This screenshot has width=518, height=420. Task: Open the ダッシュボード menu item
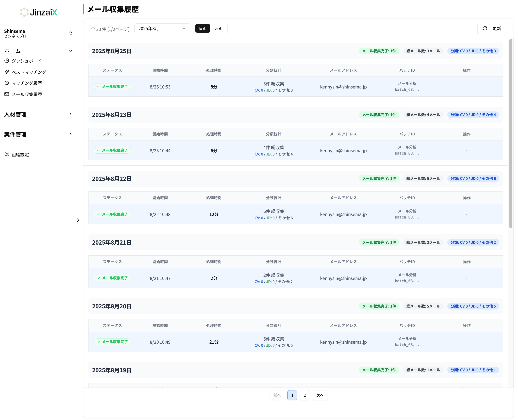27,61
